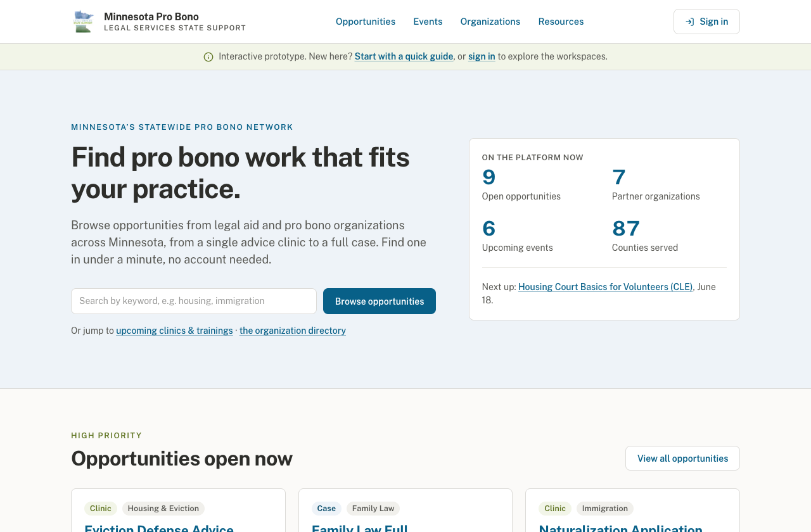Select the Family Law tag

373,509
